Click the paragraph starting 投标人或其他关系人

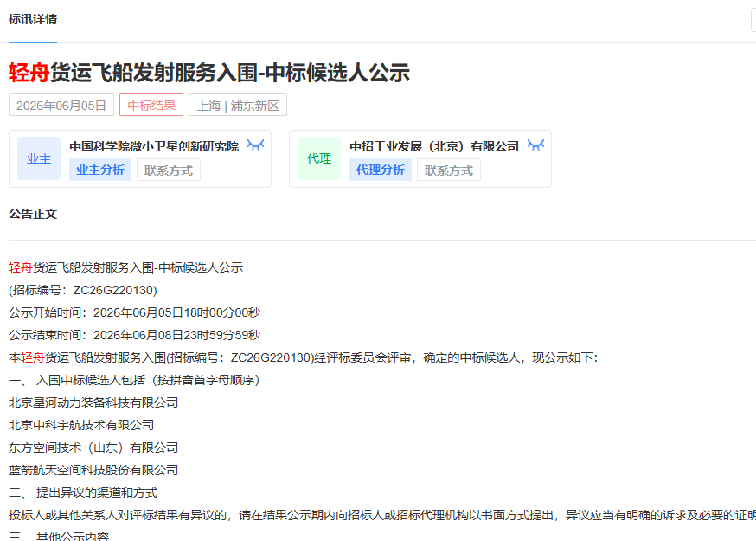coord(382,515)
